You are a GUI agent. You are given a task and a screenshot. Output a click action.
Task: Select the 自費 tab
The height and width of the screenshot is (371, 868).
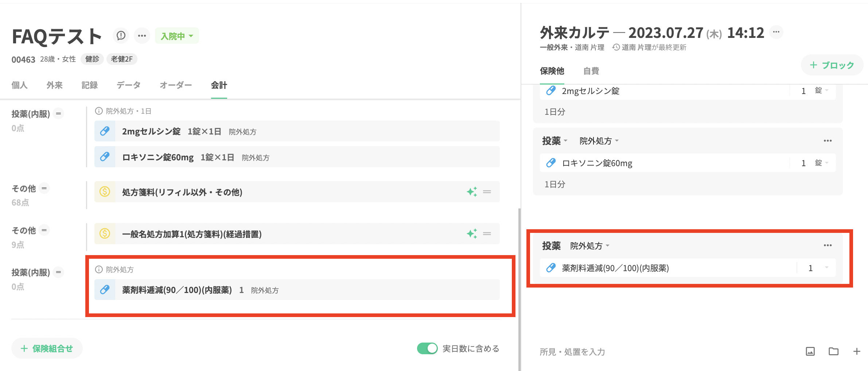591,71
